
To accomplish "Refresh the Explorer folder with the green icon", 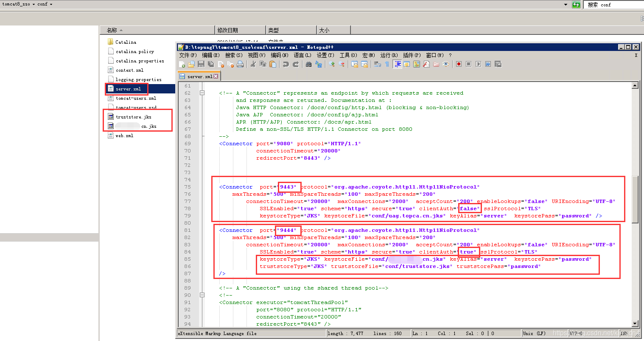I will [x=576, y=5].
